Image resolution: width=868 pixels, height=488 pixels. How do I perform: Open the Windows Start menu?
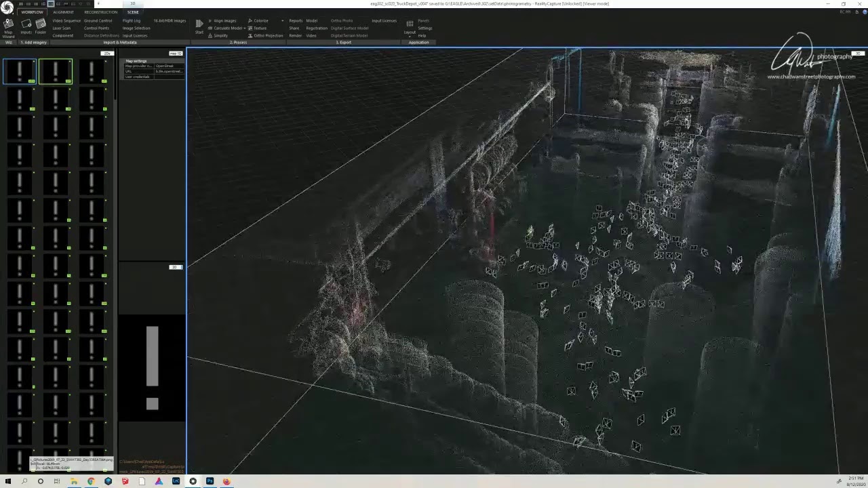click(x=7, y=481)
